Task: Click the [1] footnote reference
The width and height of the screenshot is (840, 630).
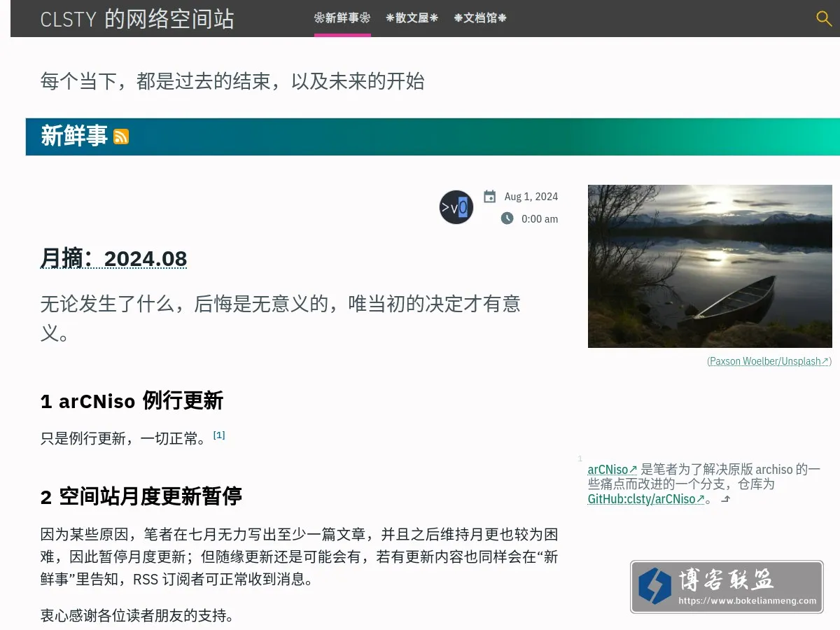Action: pyautogui.click(x=219, y=435)
